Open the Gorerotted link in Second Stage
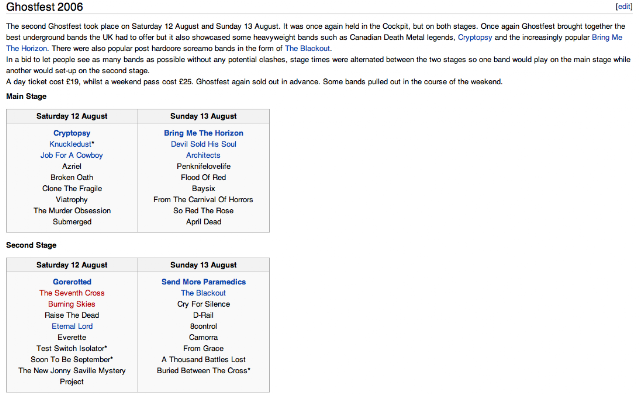The height and width of the screenshot is (395, 640). click(72, 282)
